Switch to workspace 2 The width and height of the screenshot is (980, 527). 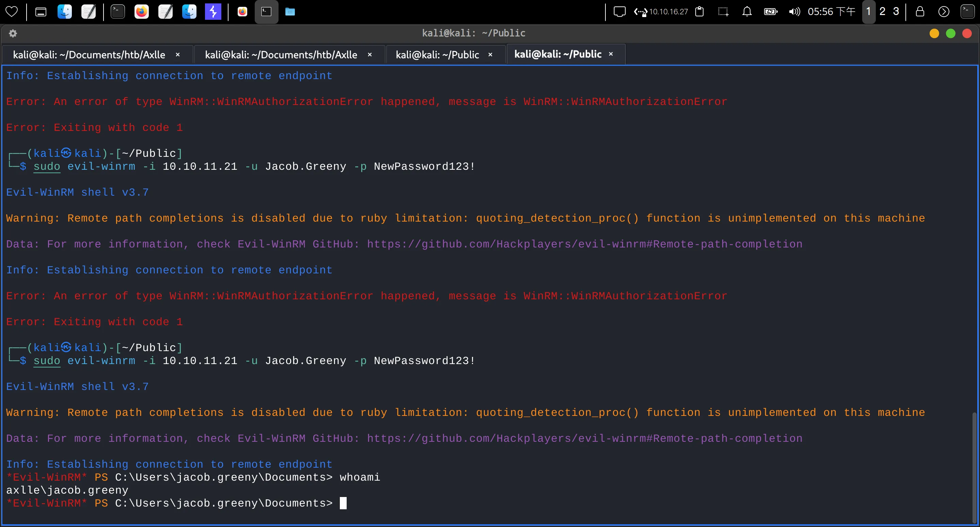pyautogui.click(x=882, y=12)
